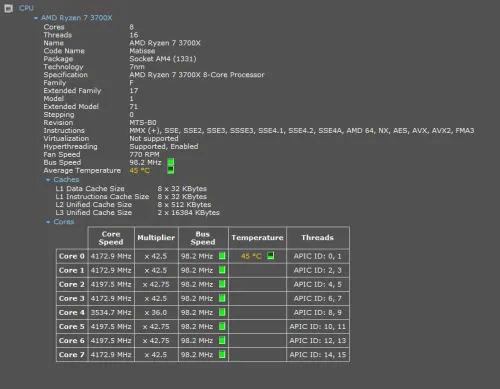
Task: Select the Cores tree label
Action: point(64,222)
